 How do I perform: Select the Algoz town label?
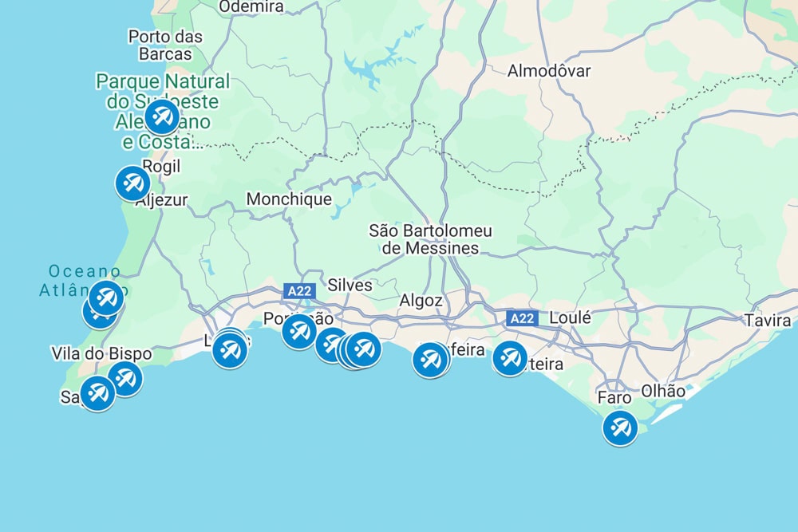421,301
